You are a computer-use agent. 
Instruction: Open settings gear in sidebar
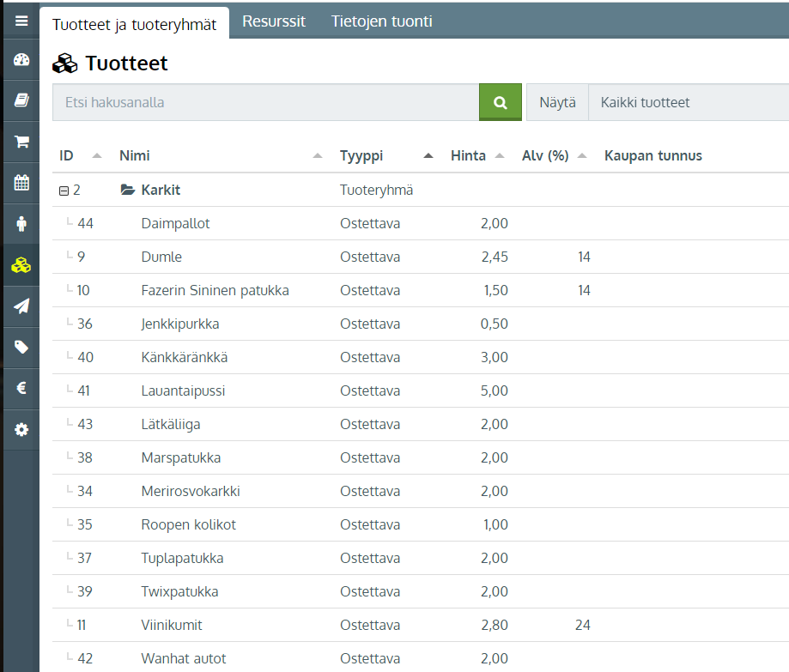tap(21, 429)
